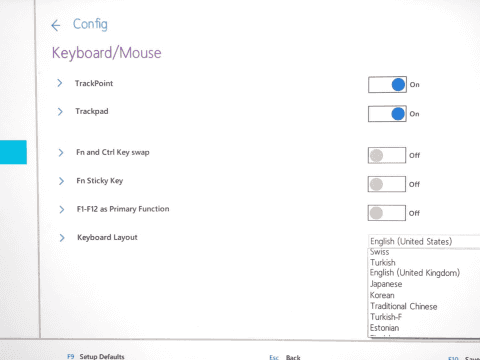Expand the Keyboard Layout chevron

click(62, 238)
